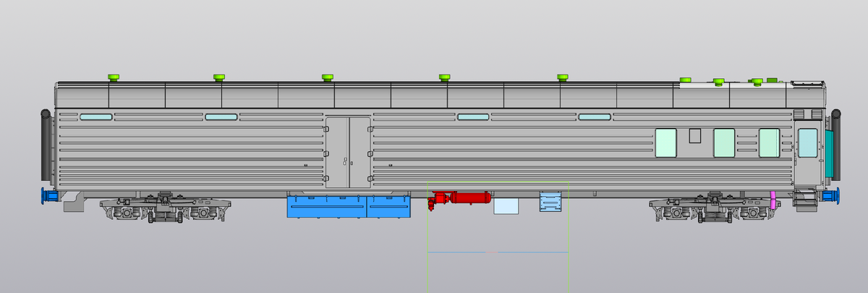Select the red air reservoir tank under the car
The width and height of the screenshot is (868, 293).
coord(470,197)
